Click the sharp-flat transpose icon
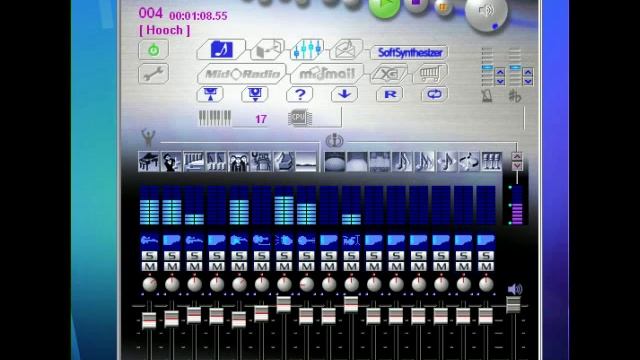 coord(515,97)
